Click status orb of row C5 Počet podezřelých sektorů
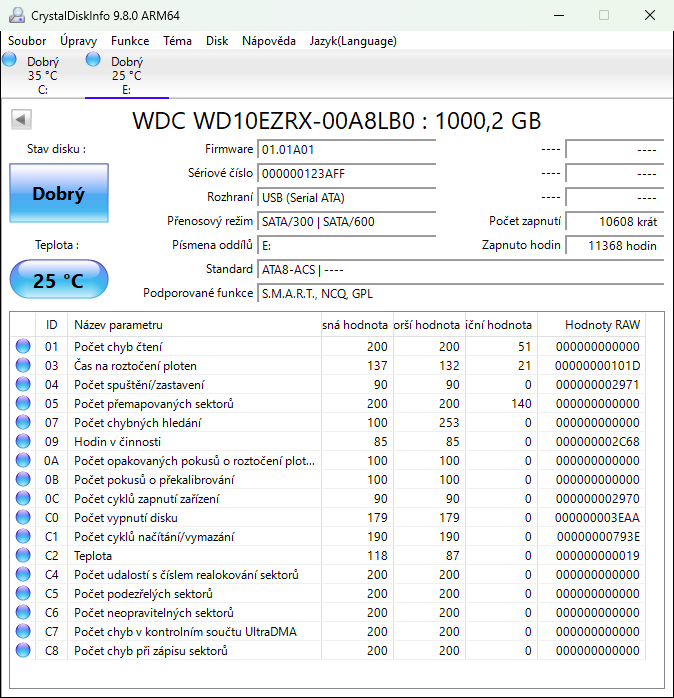The height and width of the screenshot is (698, 674). pos(23,593)
